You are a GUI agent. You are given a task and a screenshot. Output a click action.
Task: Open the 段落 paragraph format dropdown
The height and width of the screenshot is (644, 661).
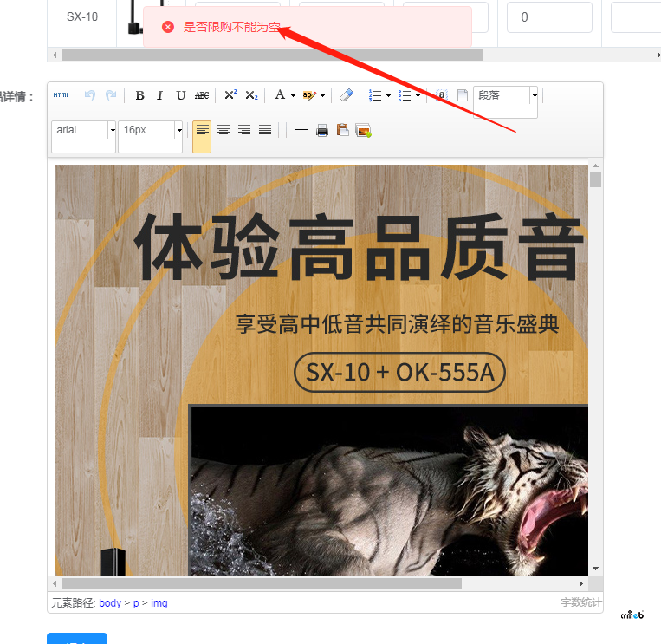pyautogui.click(x=505, y=102)
